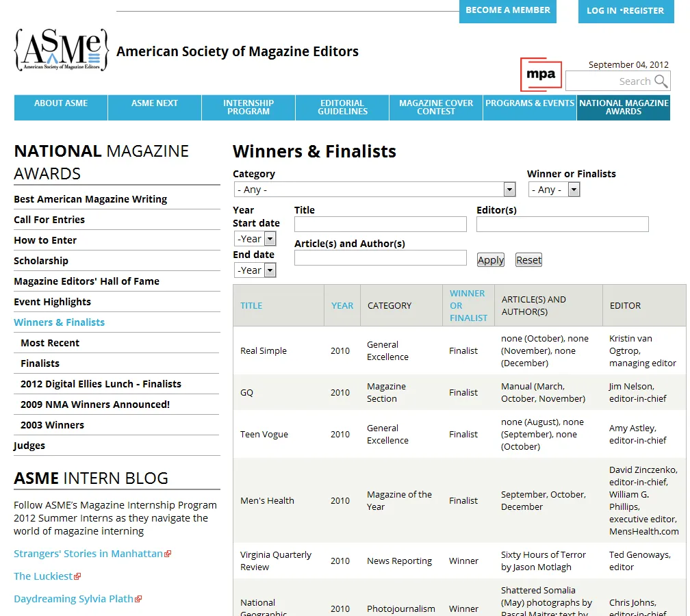Open the Most Recent sublink
This screenshot has width=690, height=616.
click(x=50, y=343)
